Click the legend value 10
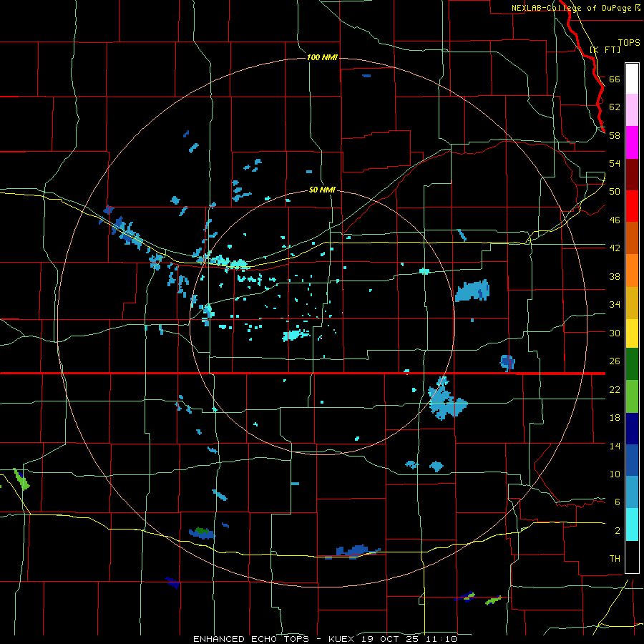The width and height of the screenshot is (644, 644). [615, 474]
